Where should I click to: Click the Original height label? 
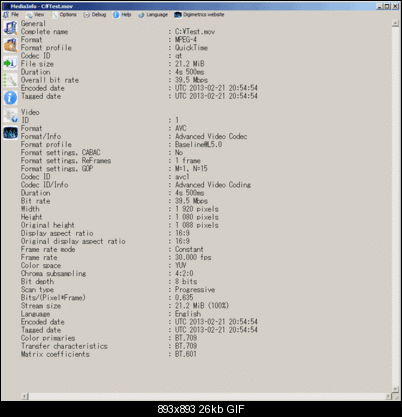tap(48, 225)
